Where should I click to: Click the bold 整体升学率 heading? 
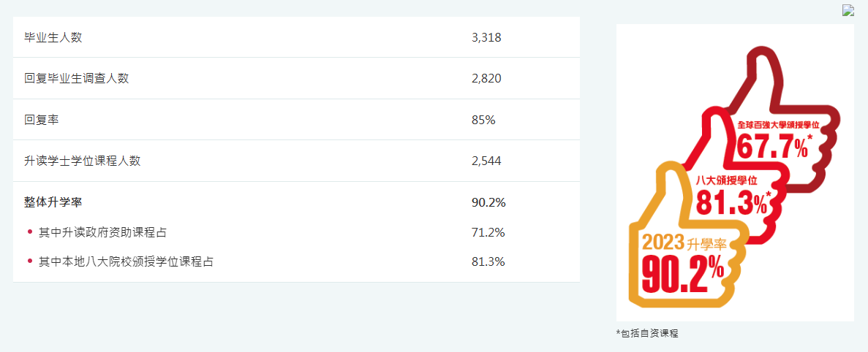point(53,202)
